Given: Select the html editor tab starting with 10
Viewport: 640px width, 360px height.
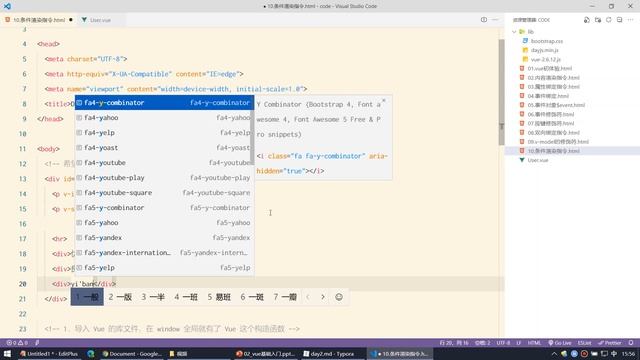Looking at the screenshot, I should coord(38,20).
